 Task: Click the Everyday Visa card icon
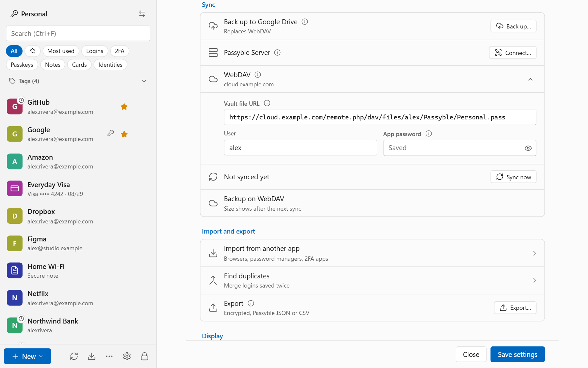coord(15,188)
